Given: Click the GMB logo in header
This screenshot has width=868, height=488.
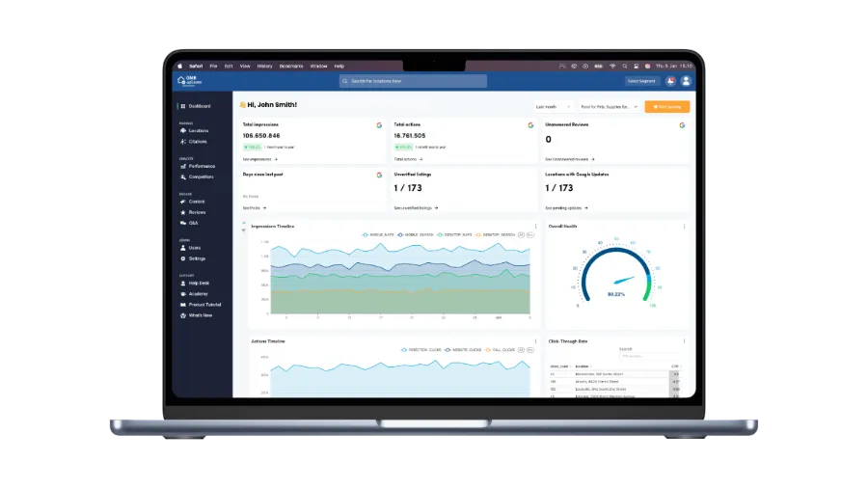Looking at the screenshot, I should click(x=189, y=81).
